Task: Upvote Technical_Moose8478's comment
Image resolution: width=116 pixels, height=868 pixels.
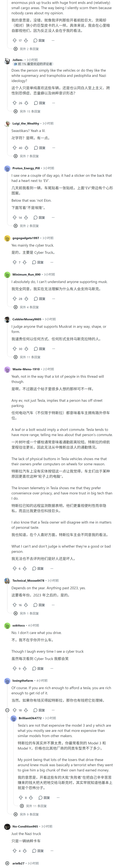Action: [14, 605]
